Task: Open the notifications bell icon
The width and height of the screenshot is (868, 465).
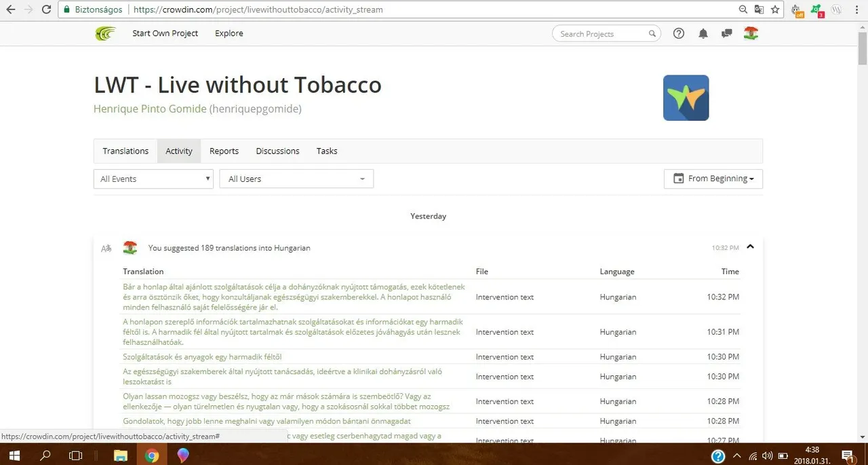Action: (703, 33)
